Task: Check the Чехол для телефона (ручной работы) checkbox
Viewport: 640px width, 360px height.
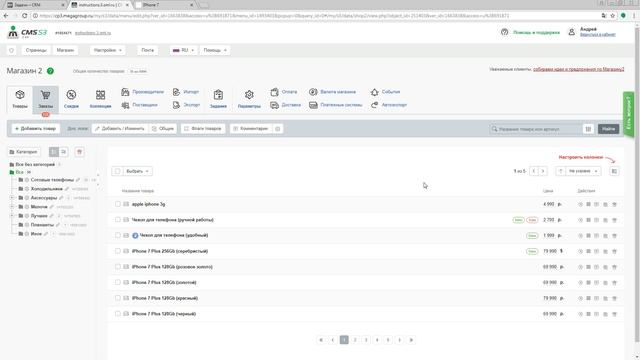Action: point(118,220)
